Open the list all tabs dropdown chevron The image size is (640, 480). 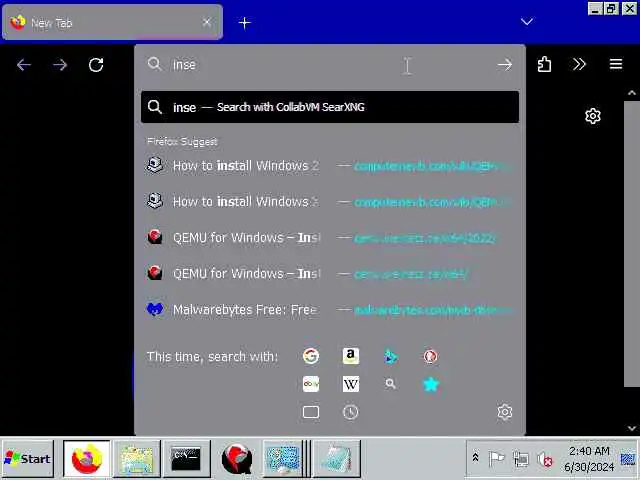(527, 22)
